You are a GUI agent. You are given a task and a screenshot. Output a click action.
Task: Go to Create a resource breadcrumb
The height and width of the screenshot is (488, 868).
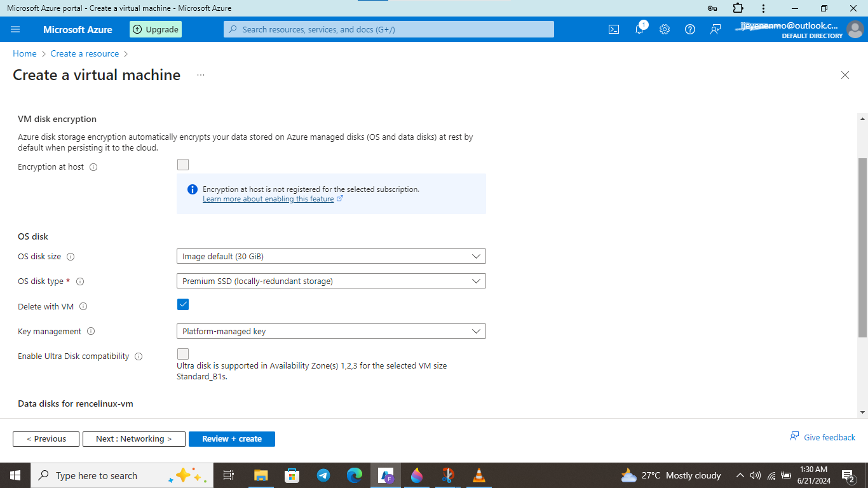tap(85, 54)
